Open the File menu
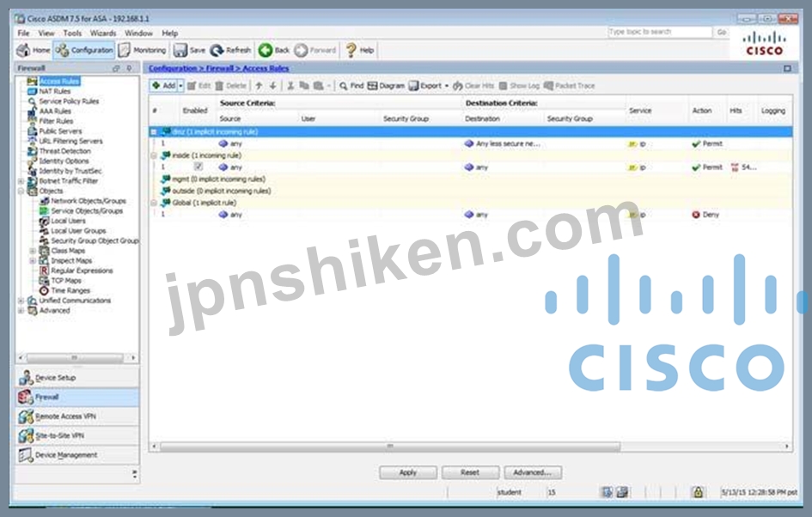 [x=23, y=33]
